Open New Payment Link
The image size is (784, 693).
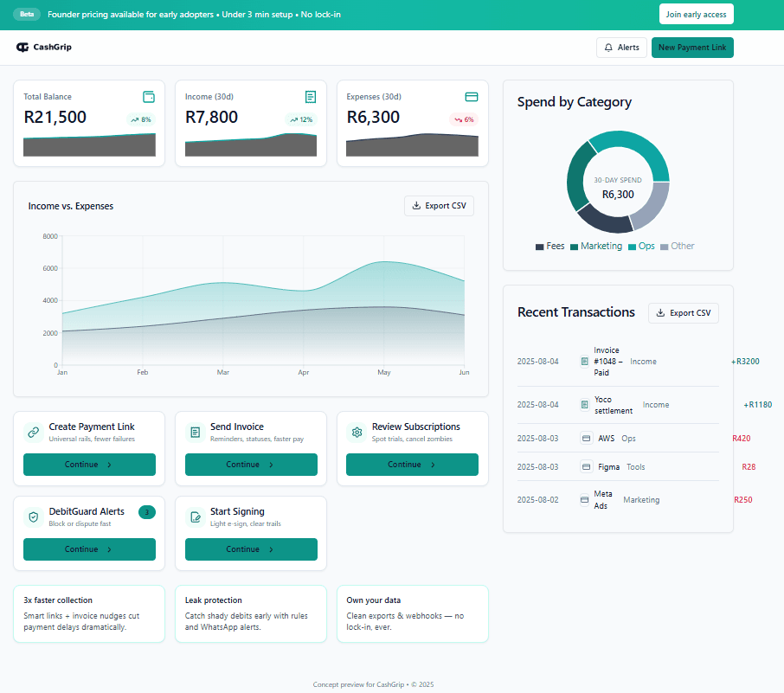(x=692, y=48)
